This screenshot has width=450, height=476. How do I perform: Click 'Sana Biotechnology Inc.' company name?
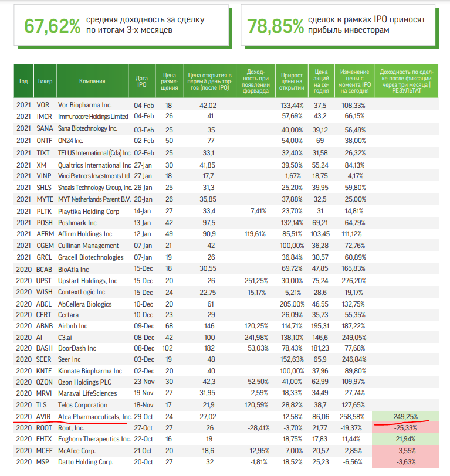pos(87,128)
